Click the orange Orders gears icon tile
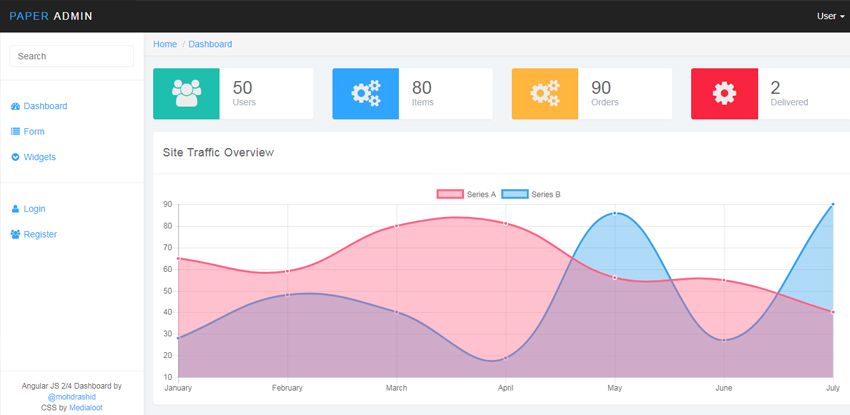Viewport: 850px width, 415px height. (545, 94)
